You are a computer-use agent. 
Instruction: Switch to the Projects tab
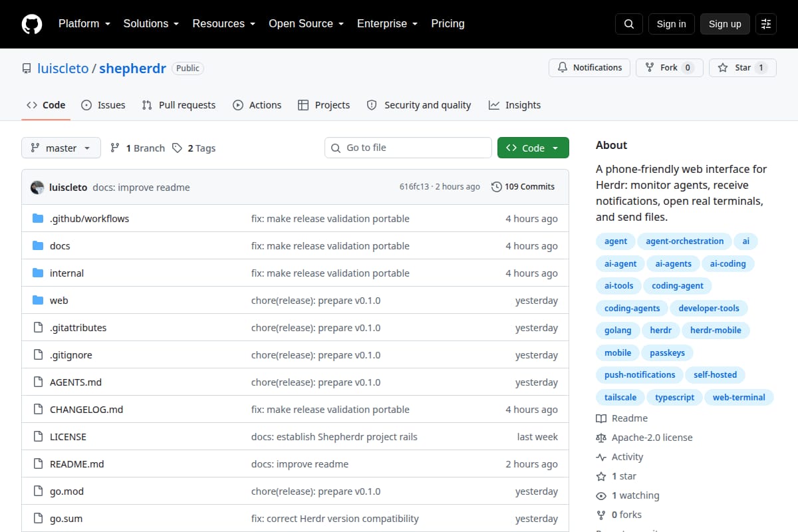(x=324, y=105)
